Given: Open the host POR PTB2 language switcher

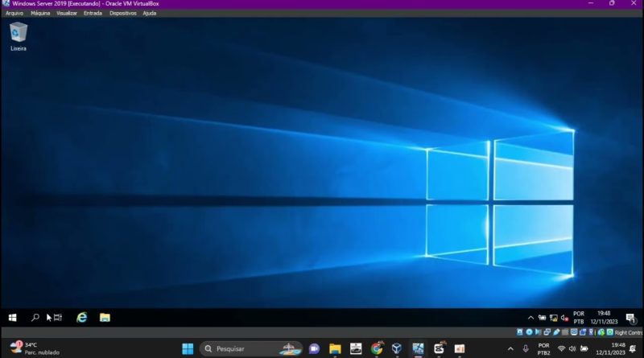Looking at the screenshot, I should tap(544, 349).
